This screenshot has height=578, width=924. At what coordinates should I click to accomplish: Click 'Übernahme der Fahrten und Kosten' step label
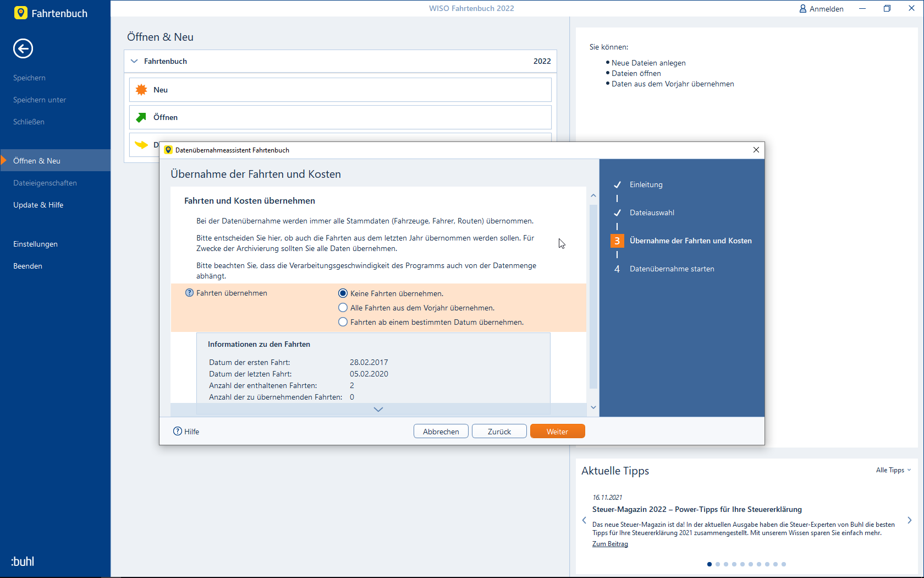pos(691,241)
